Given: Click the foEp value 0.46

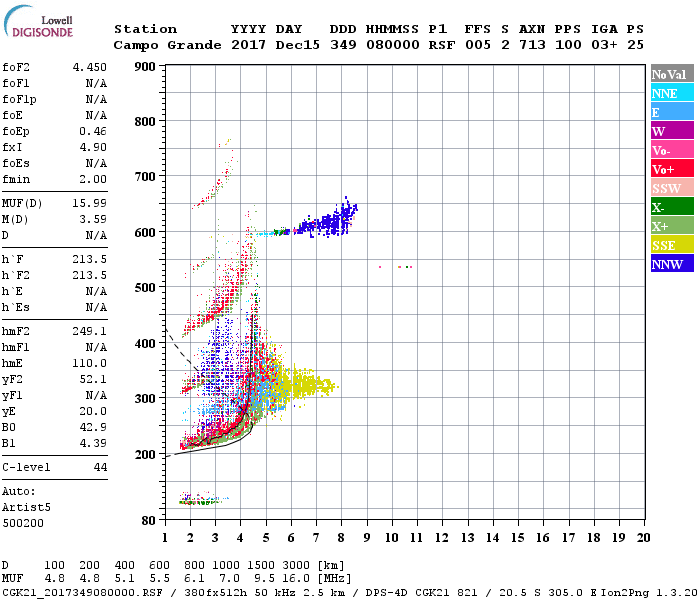Looking at the screenshot, I should 93,131.
